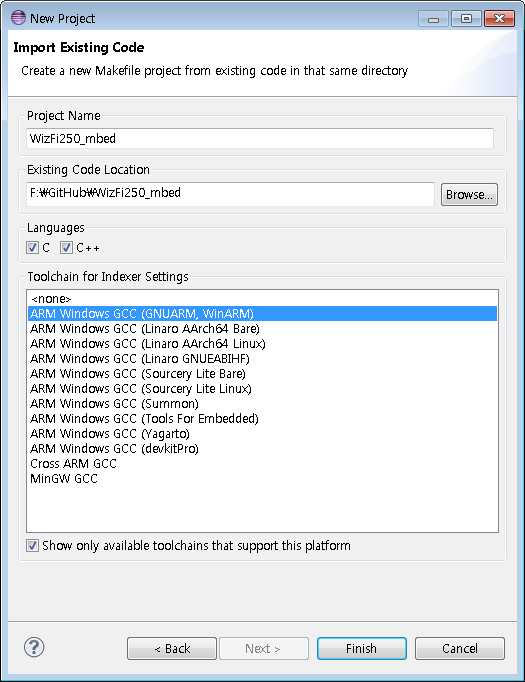Toggle the C language checkbox
This screenshot has width=525, height=682.
click(x=32, y=247)
